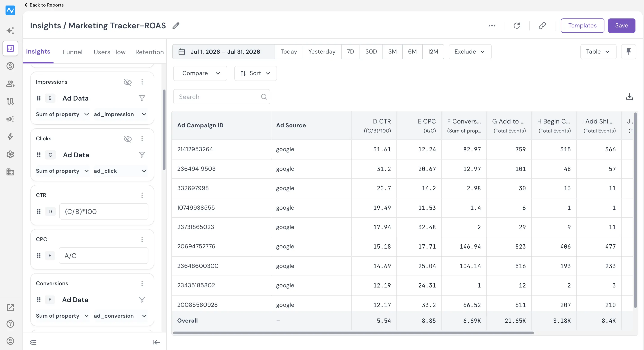Collapse the left configuration panel
Image resolution: width=644 pixels, height=350 pixels.
pyautogui.click(x=156, y=342)
